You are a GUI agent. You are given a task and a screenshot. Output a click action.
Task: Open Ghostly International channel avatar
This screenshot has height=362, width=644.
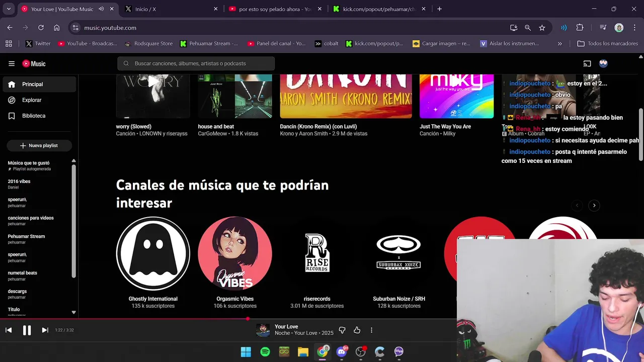(x=153, y=253)
